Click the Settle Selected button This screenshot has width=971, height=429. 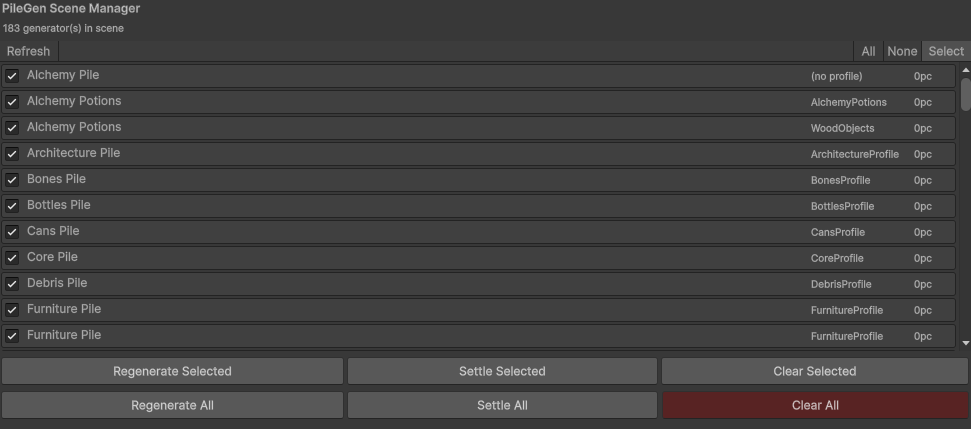point(502,371)
